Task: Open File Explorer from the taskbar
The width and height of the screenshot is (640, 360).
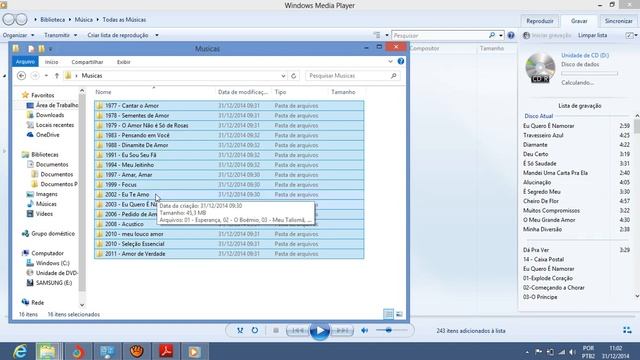Action: click(x=48, y=351)
